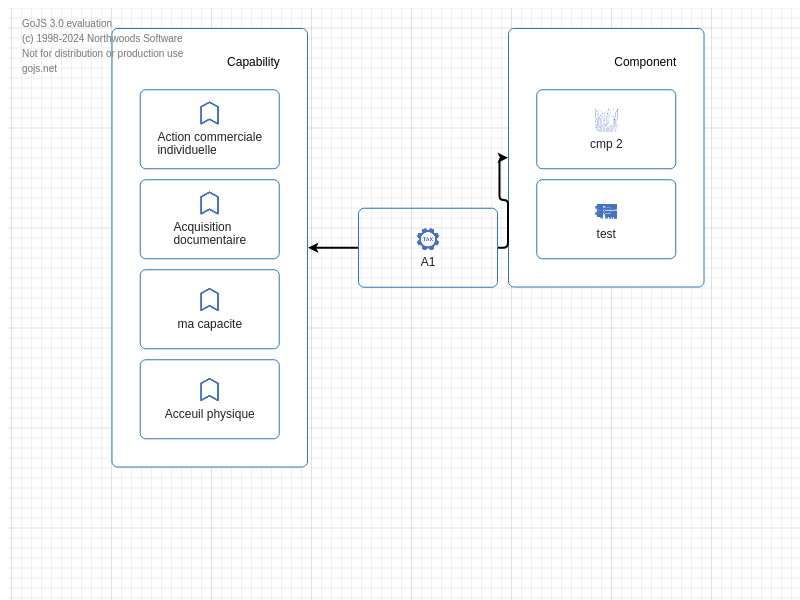Select the Acceuil physique bookmark icon
Viewport: 800px width, 600px height.
tap(209, 390)
